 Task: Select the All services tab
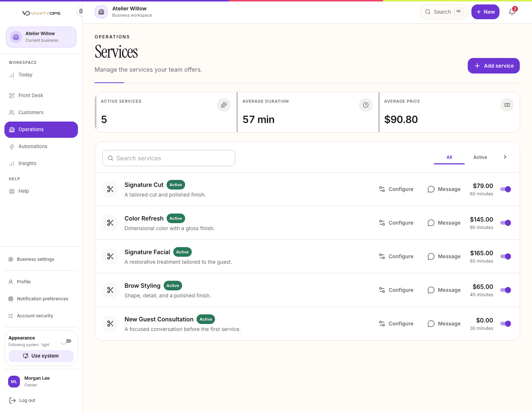click(449, 157)
